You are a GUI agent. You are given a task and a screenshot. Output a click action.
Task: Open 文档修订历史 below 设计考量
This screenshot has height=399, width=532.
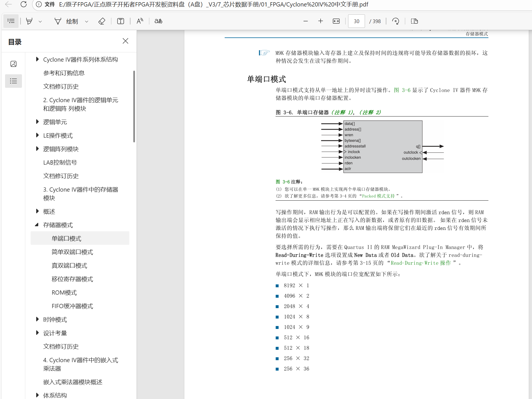(x=61, y=347)
